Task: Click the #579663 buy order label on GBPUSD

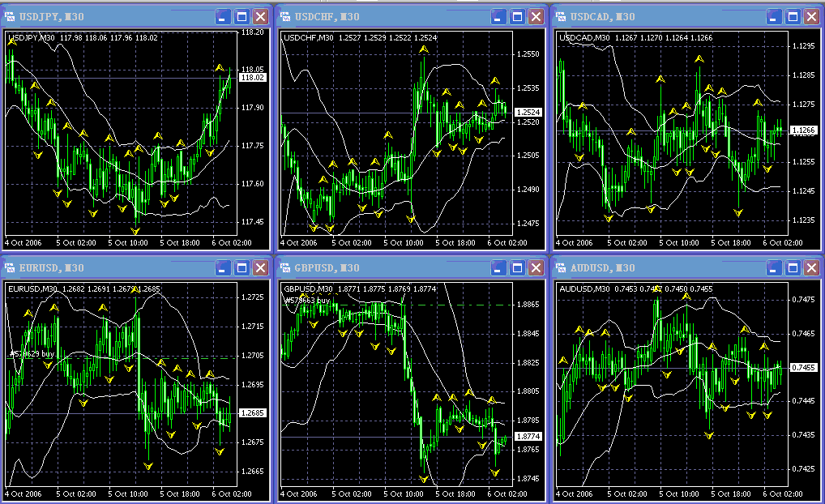Action: [307, 301]
